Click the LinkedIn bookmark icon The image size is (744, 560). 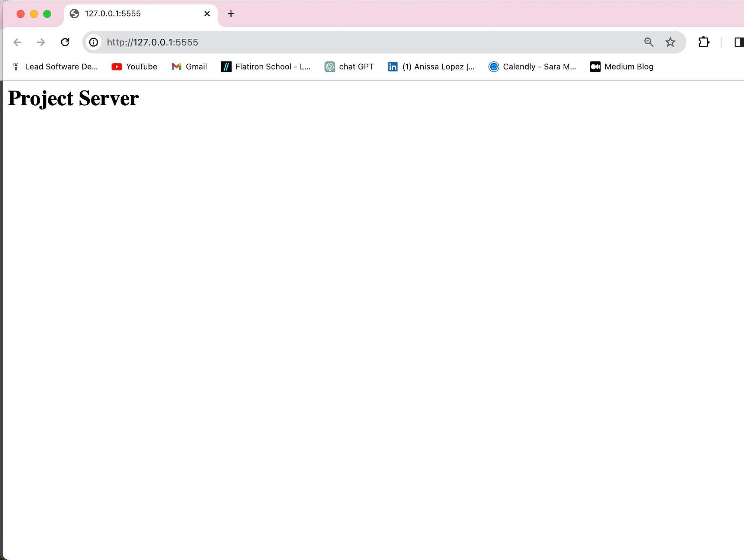pyautogui.click(x=392, y=67)
